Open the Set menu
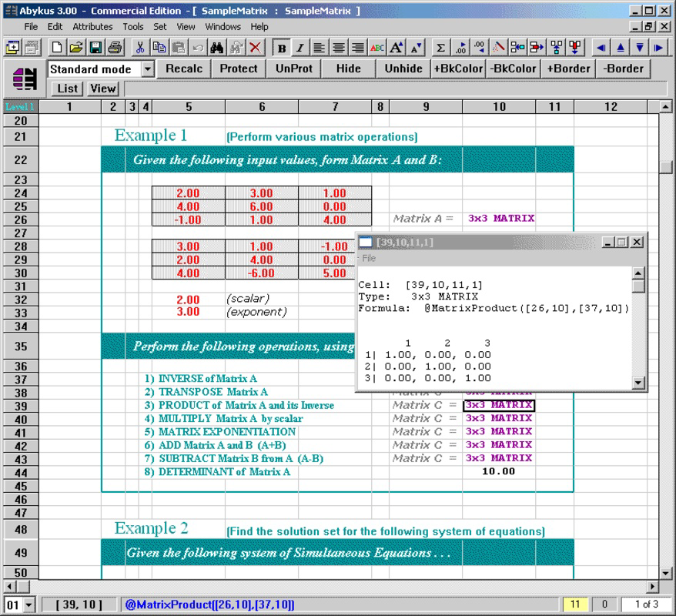 (x=159, y=27)
